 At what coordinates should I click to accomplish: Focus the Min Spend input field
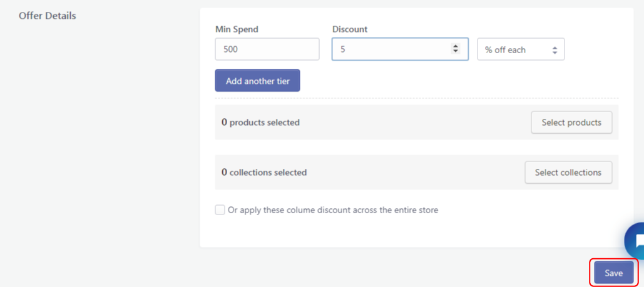click(x=267, y=49)
